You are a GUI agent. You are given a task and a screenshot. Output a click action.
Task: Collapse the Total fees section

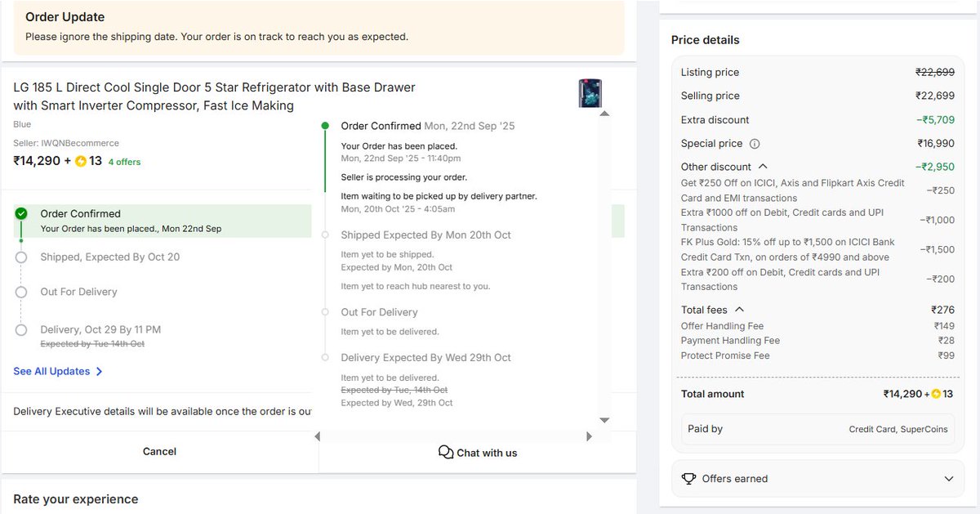pos(739,310)
